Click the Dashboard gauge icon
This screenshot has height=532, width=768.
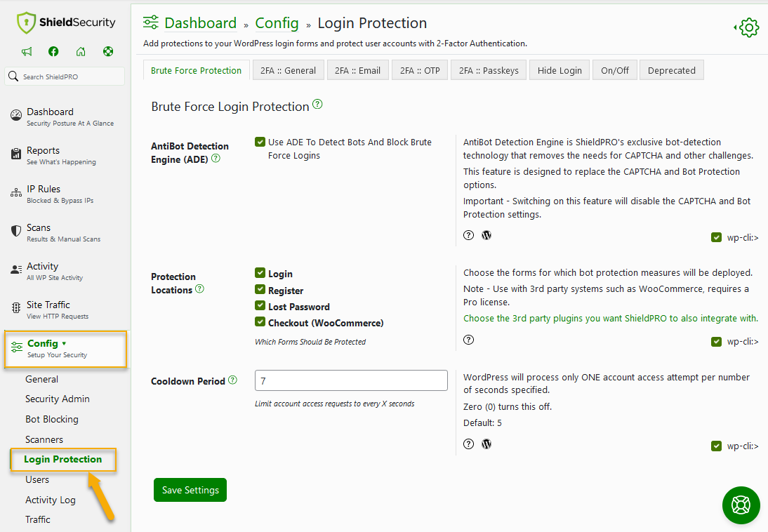pos(16,116)
